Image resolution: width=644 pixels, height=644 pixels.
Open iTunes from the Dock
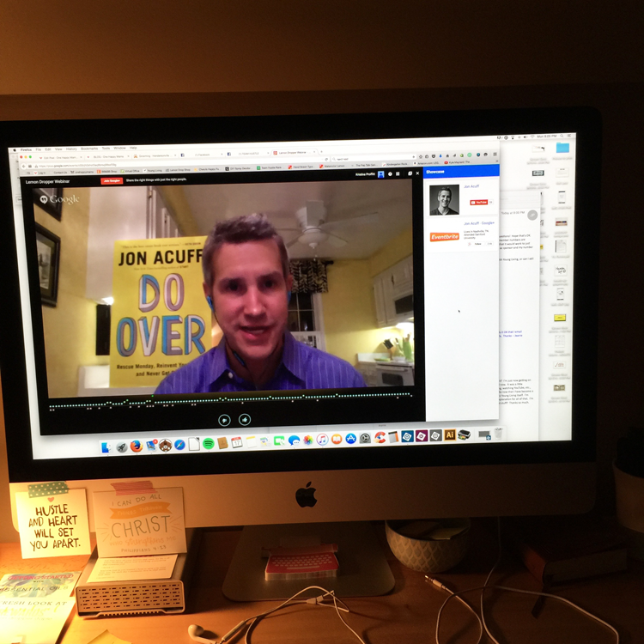[322, 440]
